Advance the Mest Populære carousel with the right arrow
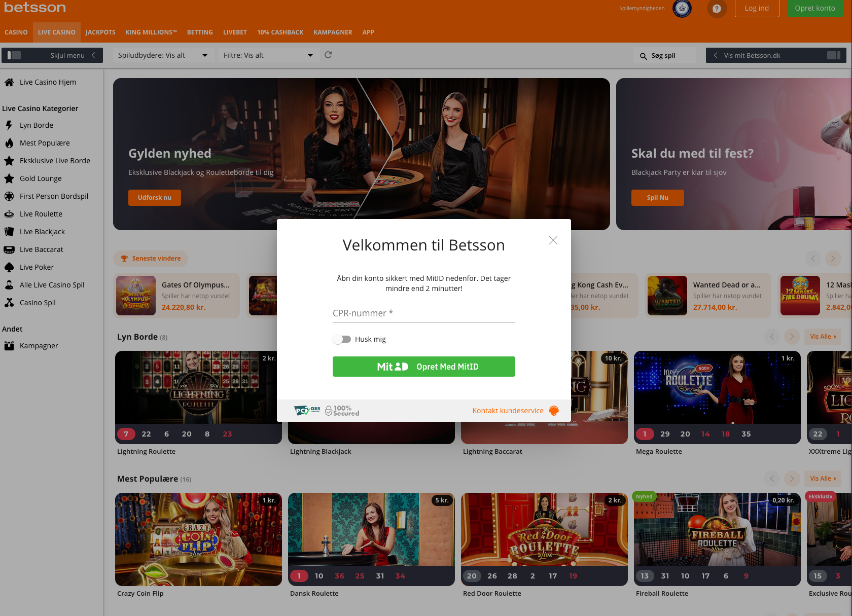852x616 pixels. (792, 478)
